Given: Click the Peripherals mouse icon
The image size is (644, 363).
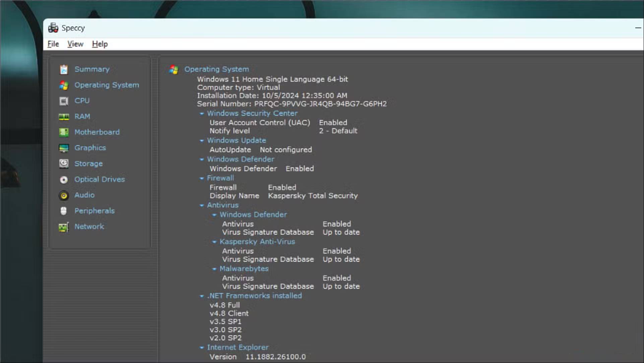Looking at the screenshot, I should (64, 211).
